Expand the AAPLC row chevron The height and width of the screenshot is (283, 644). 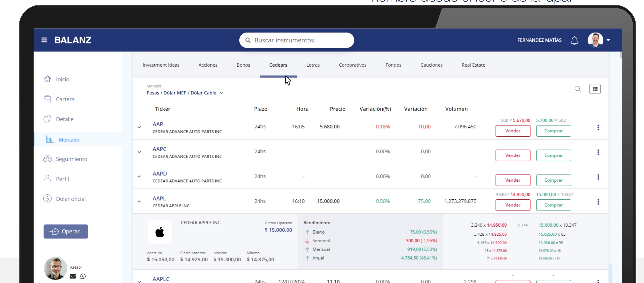coord(139,281)
